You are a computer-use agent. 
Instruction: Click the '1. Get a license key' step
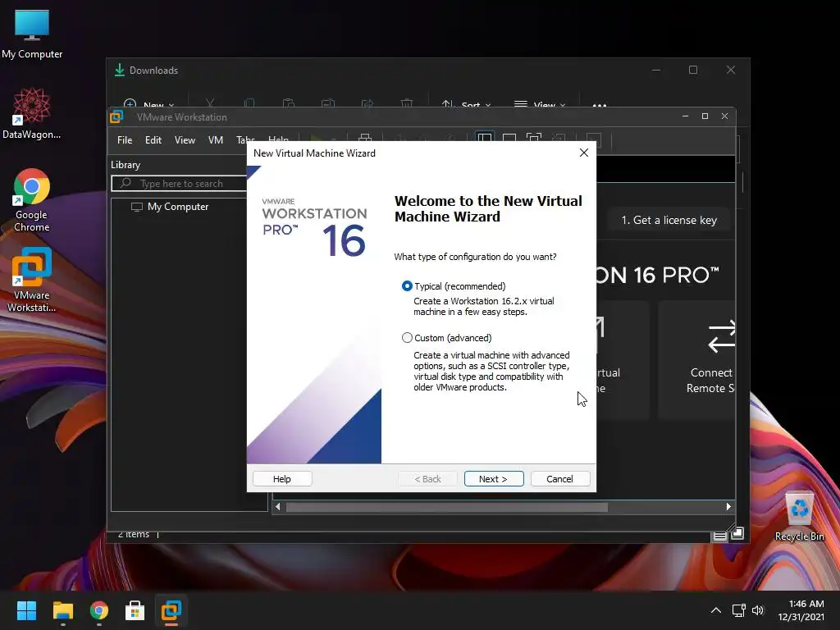pyautogui.click(x=669, y=220)
